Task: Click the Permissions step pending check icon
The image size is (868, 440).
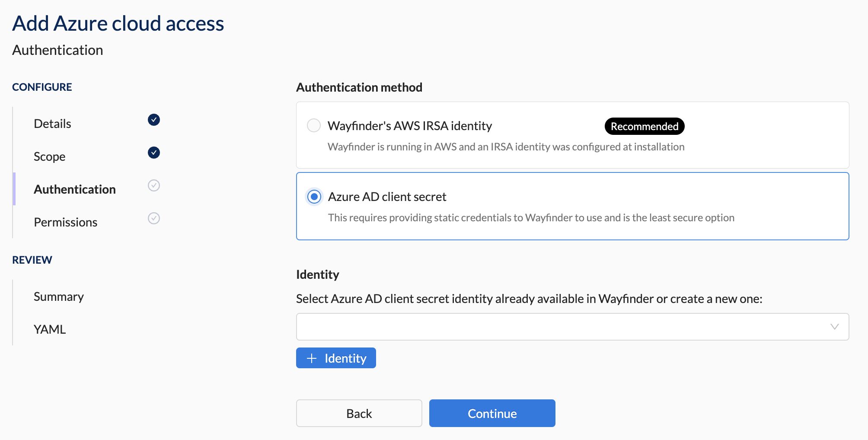Action: coord(154,218)
